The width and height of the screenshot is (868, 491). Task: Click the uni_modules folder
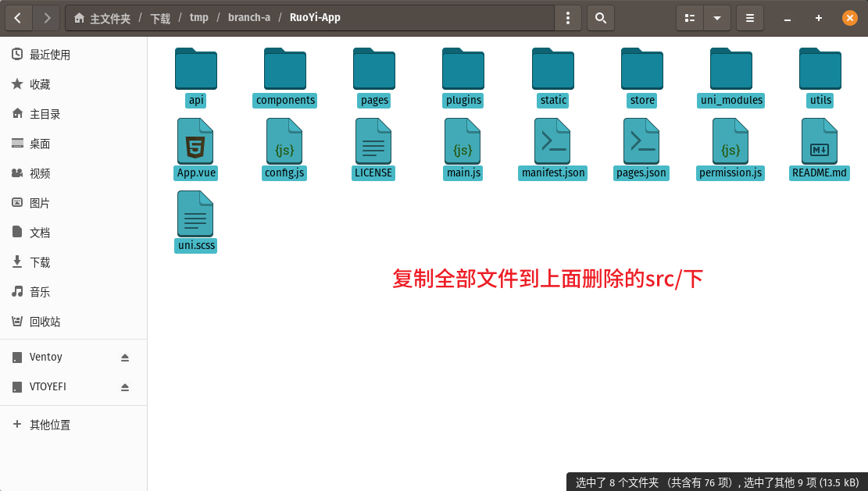(731, 70)
